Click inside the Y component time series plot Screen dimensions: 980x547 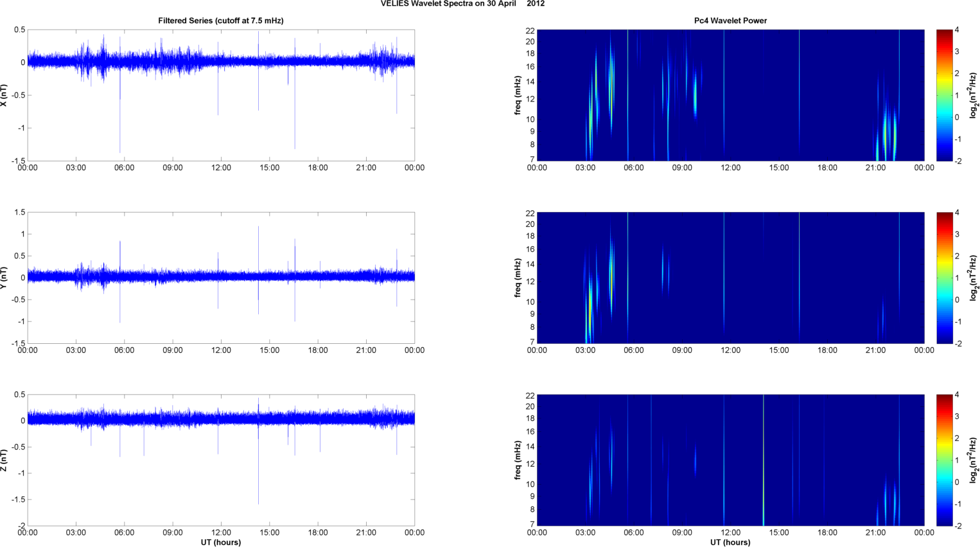pyautogui.click(x=220, y=278)
